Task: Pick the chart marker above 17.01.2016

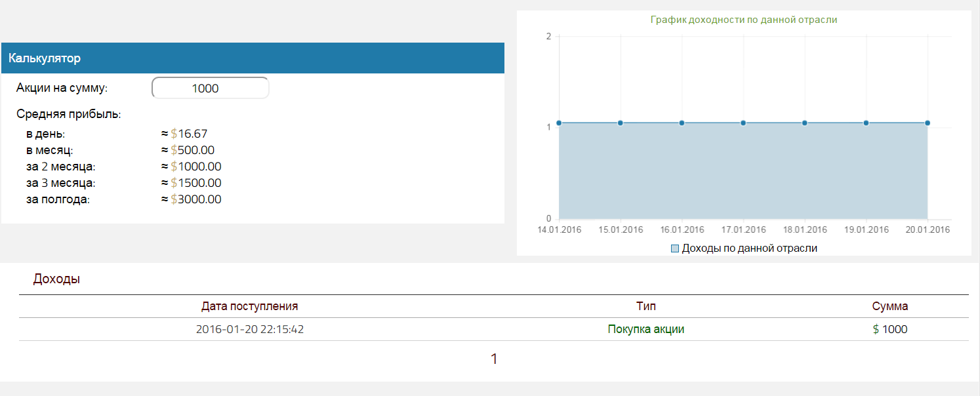Action: pos(743,123)
